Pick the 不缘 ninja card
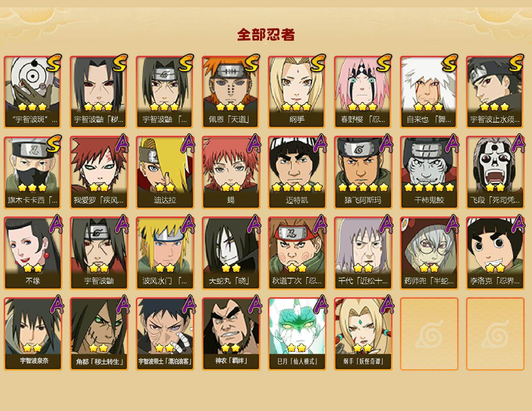This screenshot has width=532, height=411. click(33, 253)
